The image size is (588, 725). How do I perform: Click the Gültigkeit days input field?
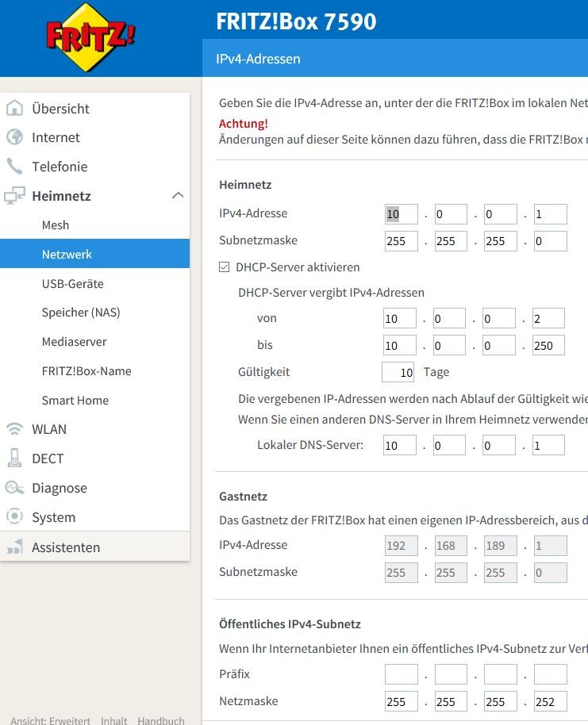(x=398, y=372)
